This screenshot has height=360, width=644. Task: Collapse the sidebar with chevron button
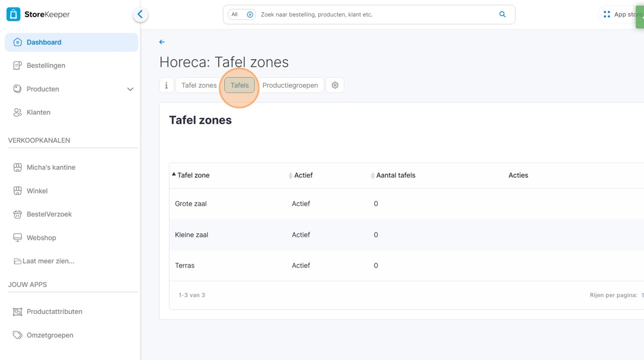point(140,14)
